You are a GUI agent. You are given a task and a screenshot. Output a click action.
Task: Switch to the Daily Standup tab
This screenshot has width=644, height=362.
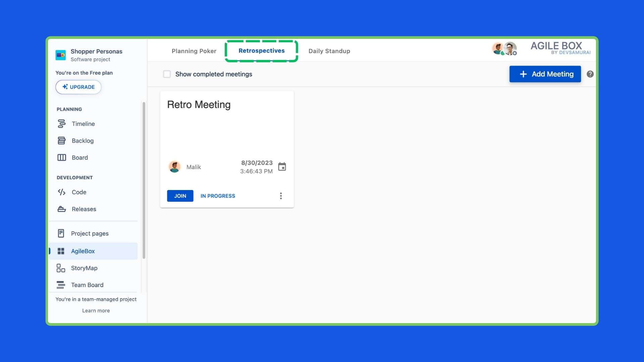pyautogui.click(x=329, y=51)
